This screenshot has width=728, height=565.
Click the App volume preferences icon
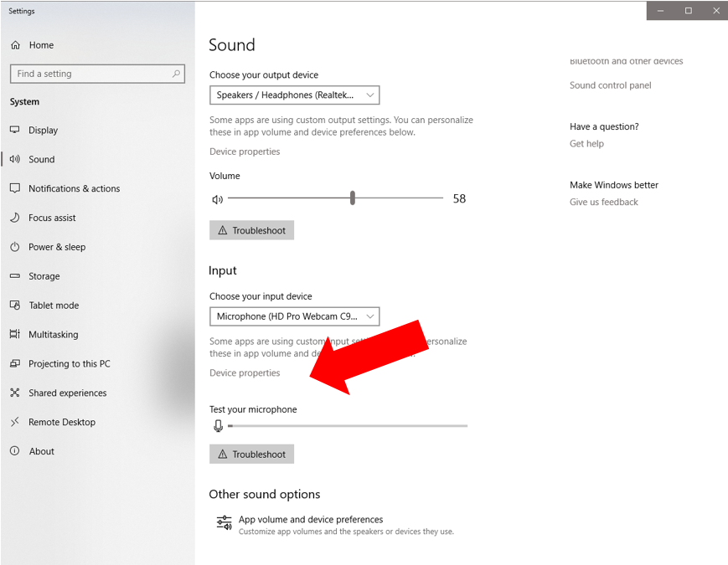coord(224,523)
